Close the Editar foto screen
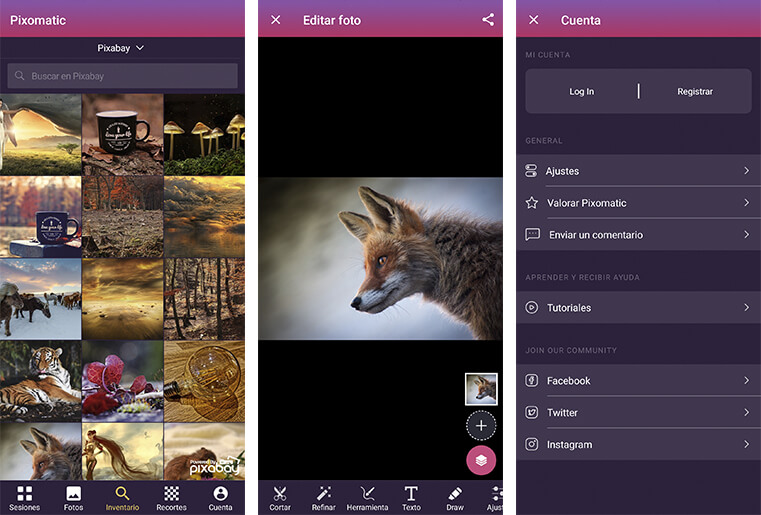Image resolution: width=761 pixels, height=515 pixels. pos(276,20)
